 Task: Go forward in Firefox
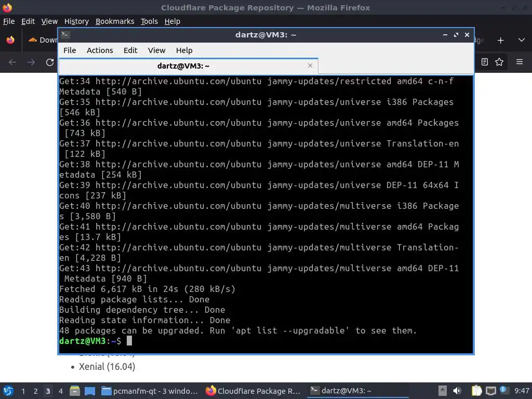[x=31, y=62]
